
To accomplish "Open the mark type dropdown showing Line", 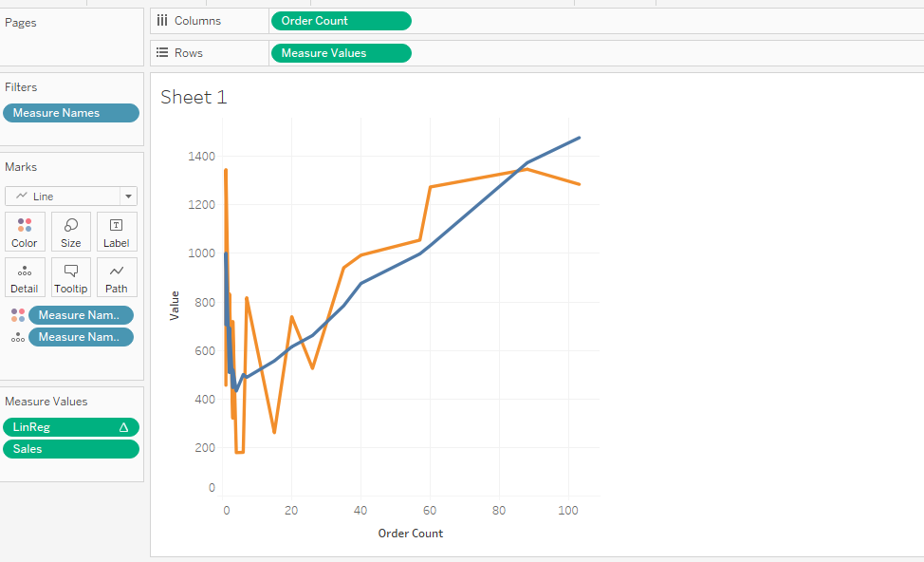I will 128,196.
